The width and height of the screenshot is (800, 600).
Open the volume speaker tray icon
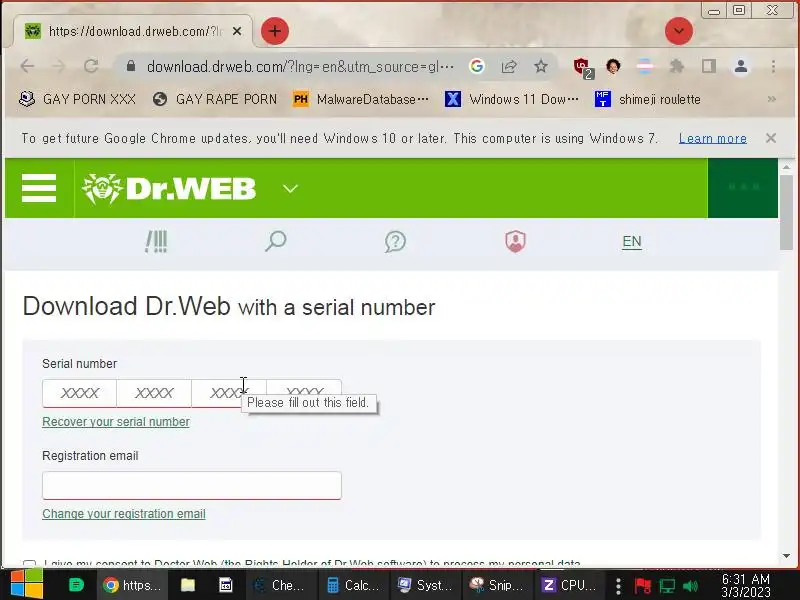pos(690,586)
